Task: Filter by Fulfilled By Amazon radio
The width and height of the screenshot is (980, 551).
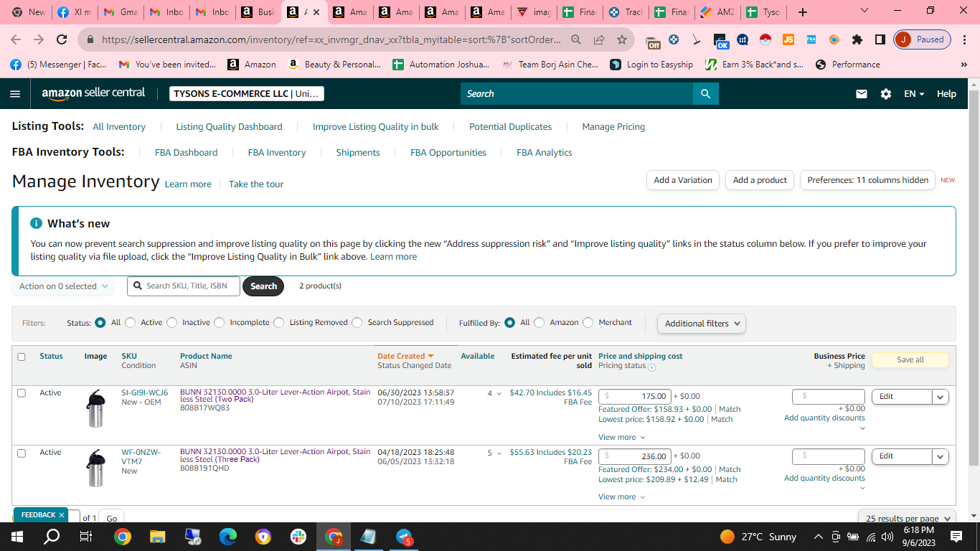Action: [540, 323]
